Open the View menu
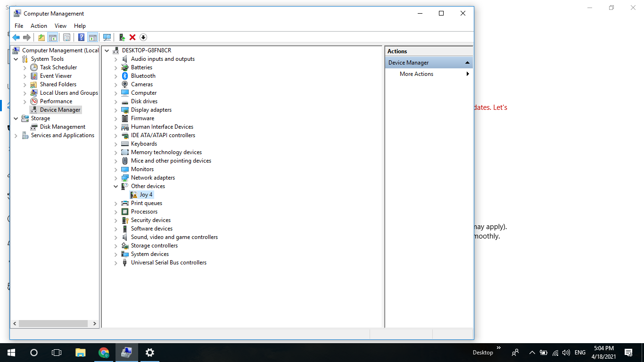 60,26
